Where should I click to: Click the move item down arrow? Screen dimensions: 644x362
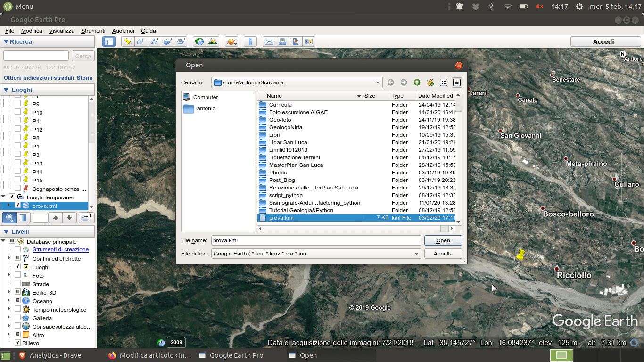pyautogui.click(x=69, y=218)
